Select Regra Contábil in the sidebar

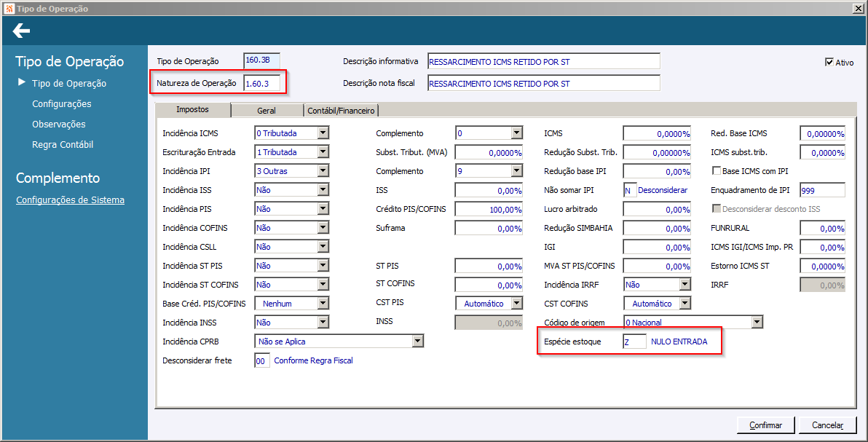pos(63,145)
